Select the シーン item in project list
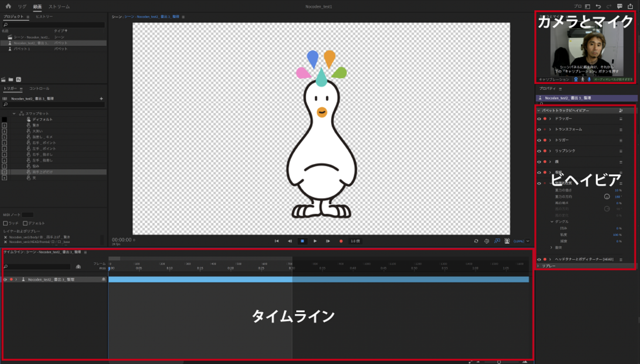 click(53, 37)
